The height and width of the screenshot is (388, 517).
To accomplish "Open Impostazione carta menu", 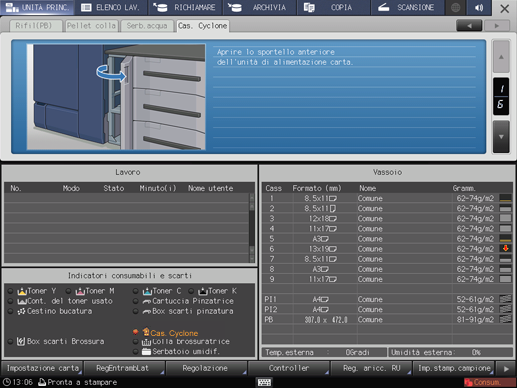I will coord(42,368).
